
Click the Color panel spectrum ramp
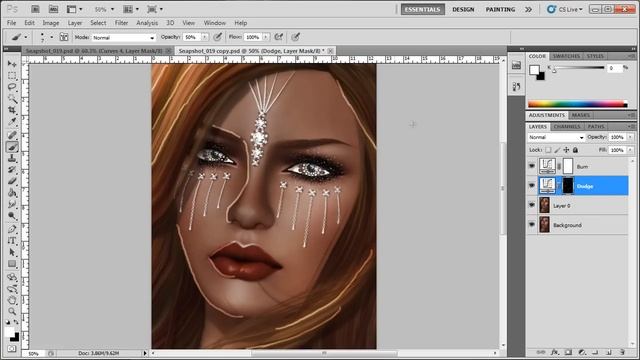[x=578, y=104]
